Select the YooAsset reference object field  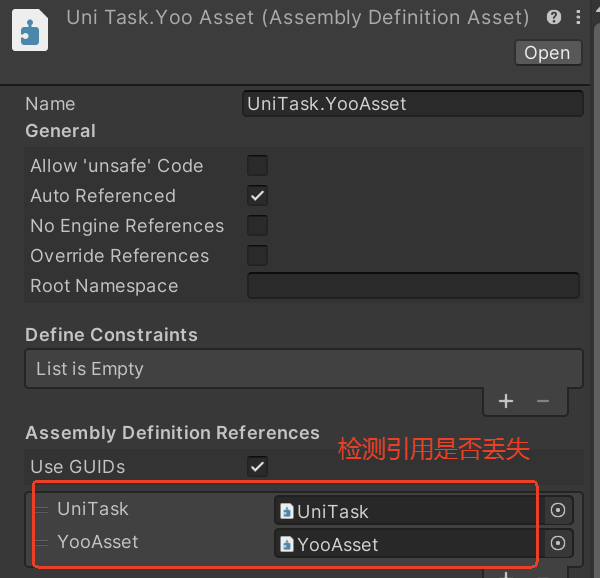click(405, 544)
